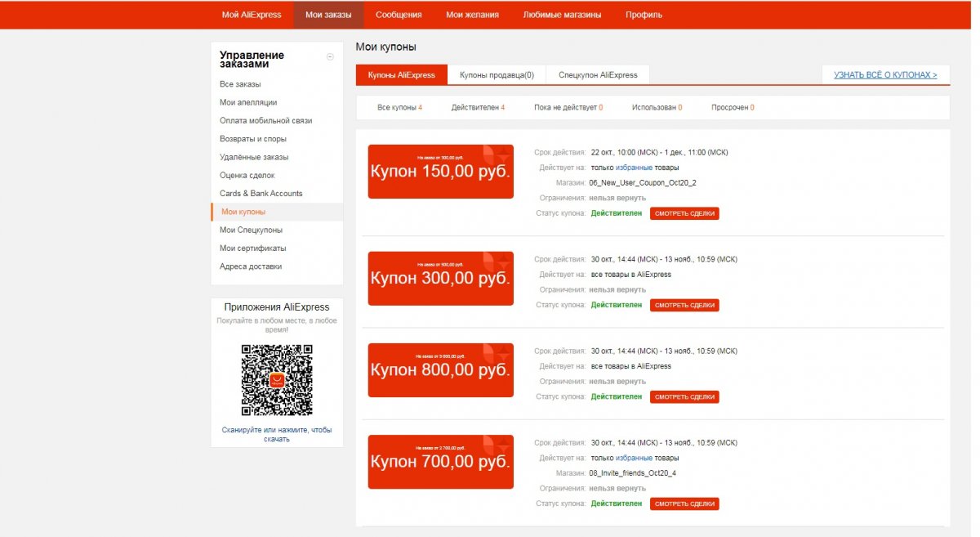The width and height of the screenshot is (980, 537).
Task: Filter coupons by Пока не действует 0
Action: tap(568, 108)
